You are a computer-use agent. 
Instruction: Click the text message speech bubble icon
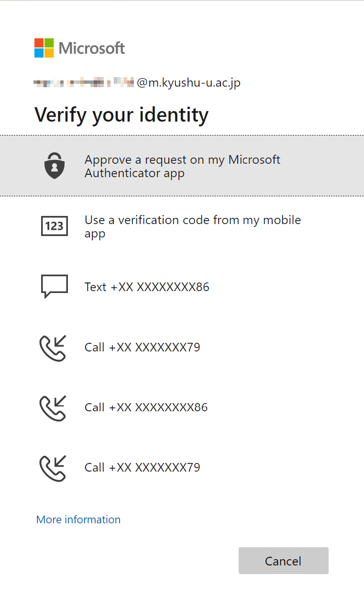(x=55, y=286)
